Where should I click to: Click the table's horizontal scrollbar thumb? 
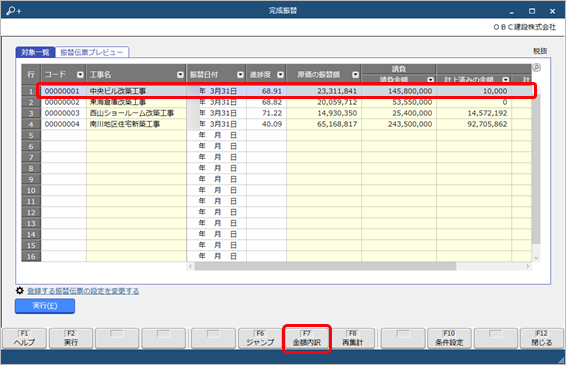coord(325,266)
